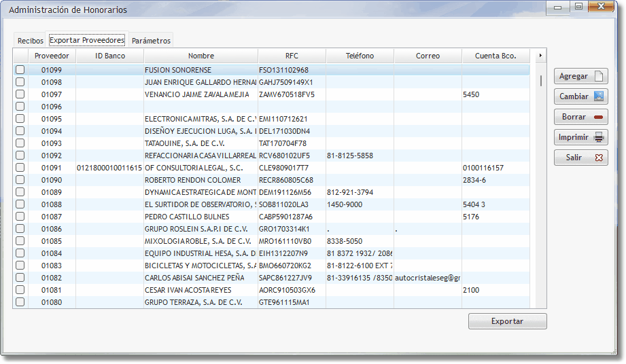Maximize the Administración de Honorarios window
The height and width of the screenshot is (364, 626).
click(578, 6)
